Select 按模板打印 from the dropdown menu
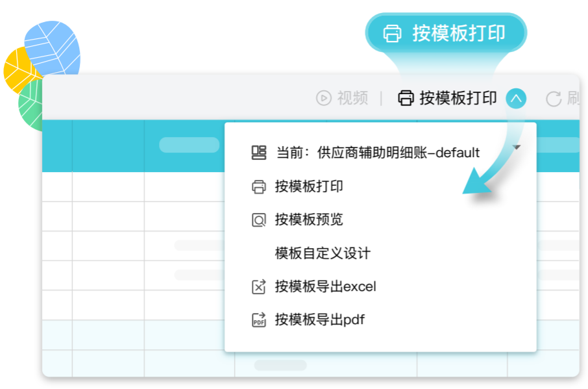This screenshot has height=389, width=588. tap(309, 186)
